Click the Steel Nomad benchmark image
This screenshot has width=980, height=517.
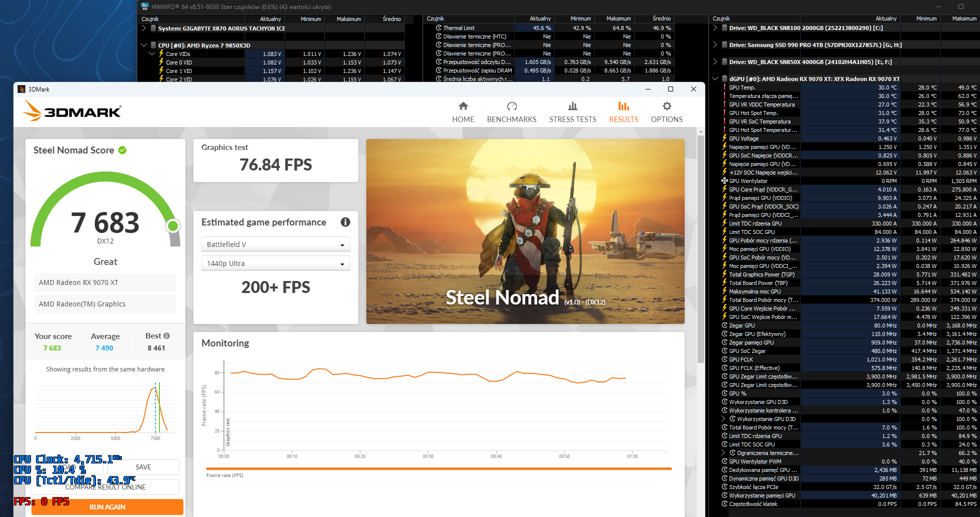point(525,231)
